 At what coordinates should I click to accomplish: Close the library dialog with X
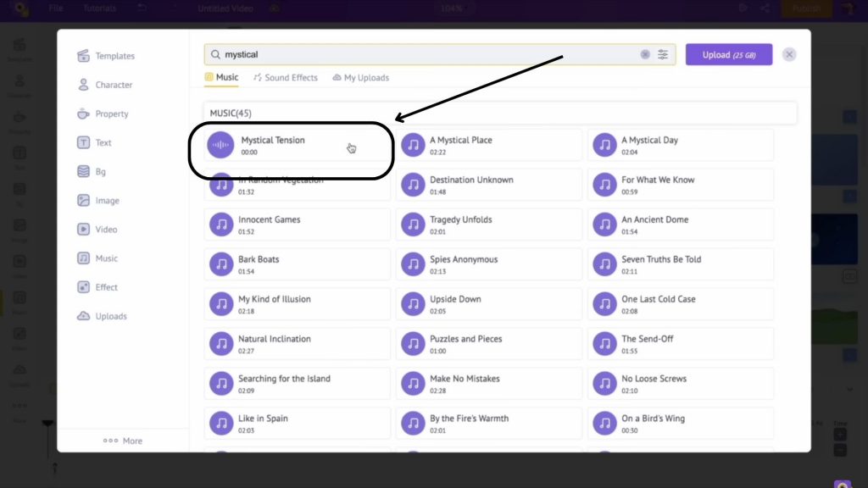click(789, 54)
